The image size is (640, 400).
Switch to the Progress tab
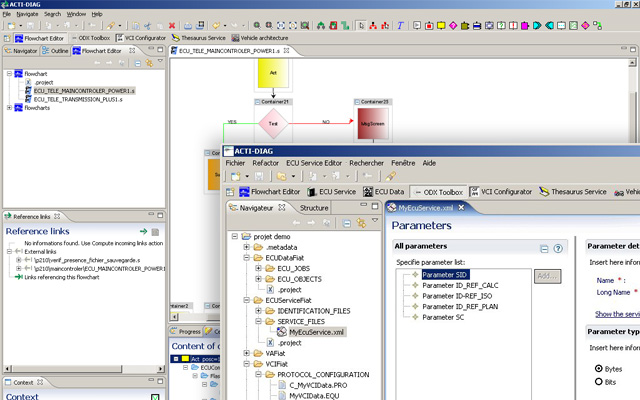tap(186, 331)
